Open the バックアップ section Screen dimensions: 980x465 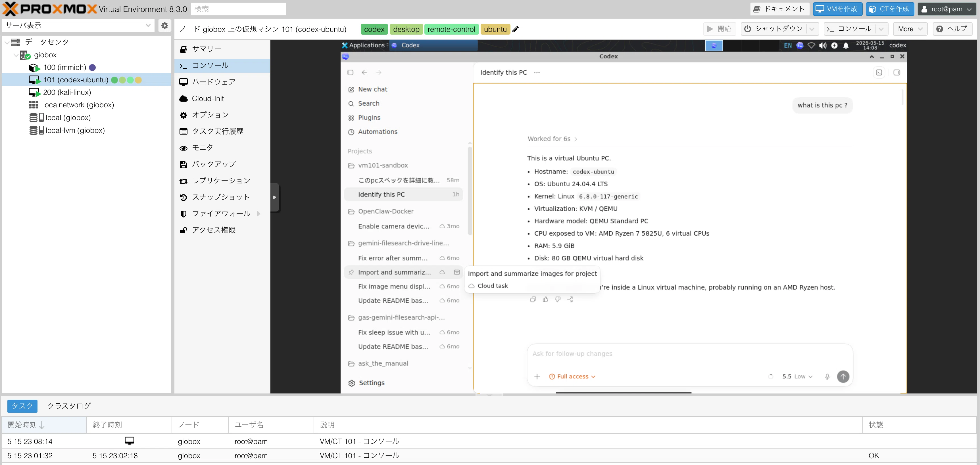pos(222,164)
